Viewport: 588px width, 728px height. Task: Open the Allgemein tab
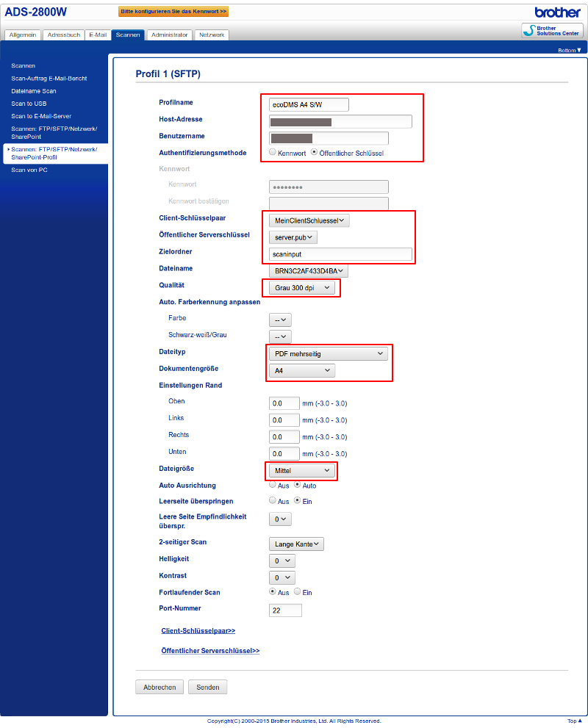[x=23, y=35]
